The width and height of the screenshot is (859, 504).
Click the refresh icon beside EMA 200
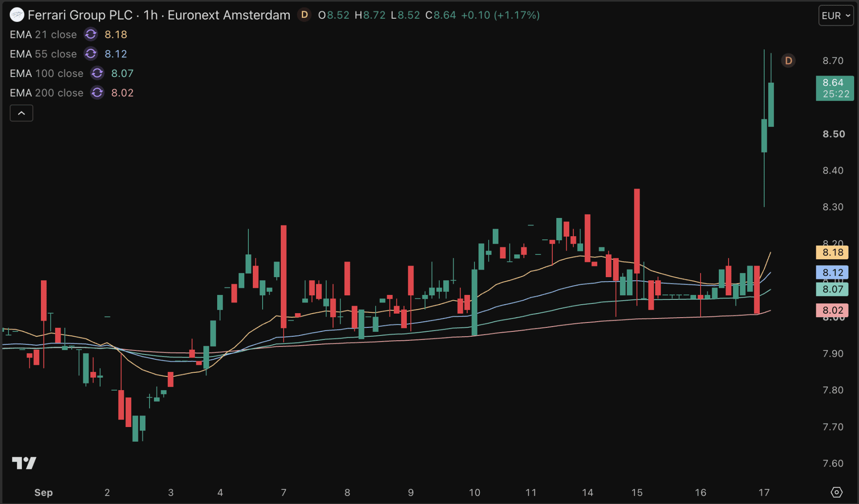click(97, 93)
